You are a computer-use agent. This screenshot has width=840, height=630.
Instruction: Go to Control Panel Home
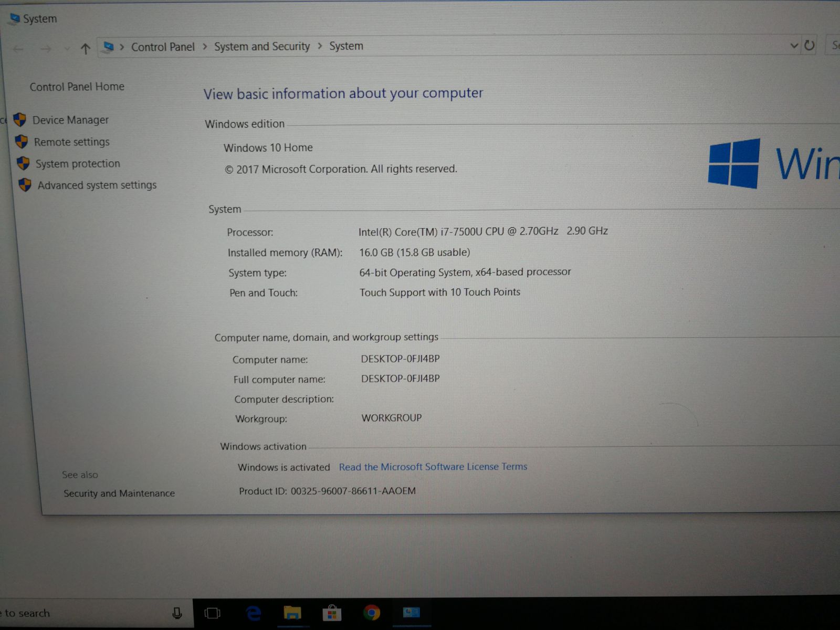pos(77,87)
